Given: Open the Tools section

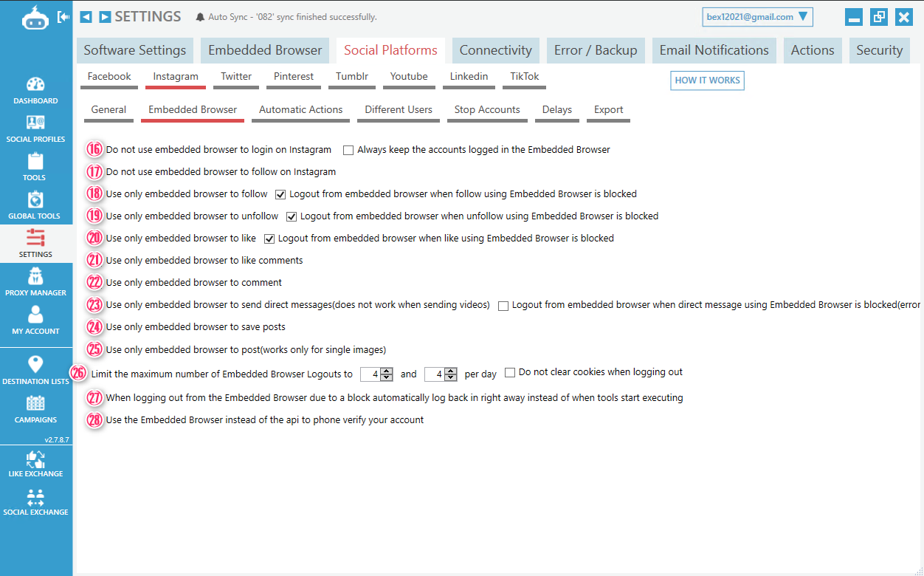Looking at the screenshot, I should coord(35,167).
